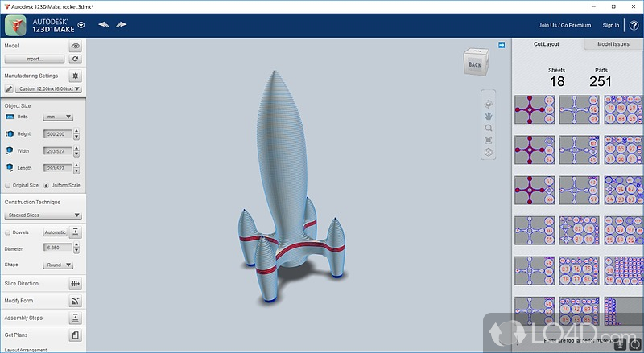
Task: Open Join Us / Go Premium link
Action: (565, 26)
